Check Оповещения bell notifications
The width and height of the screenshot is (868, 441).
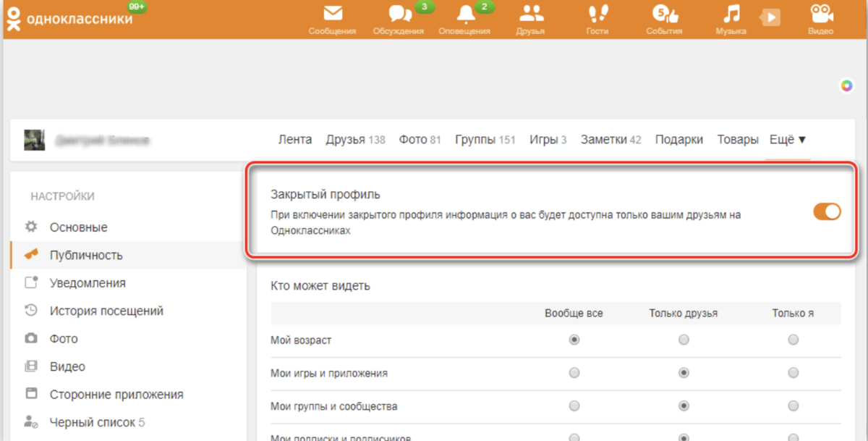tap(464, 18)
